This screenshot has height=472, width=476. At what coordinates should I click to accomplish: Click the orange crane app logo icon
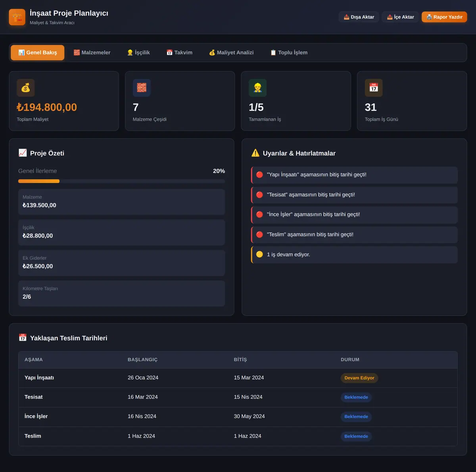17,17
